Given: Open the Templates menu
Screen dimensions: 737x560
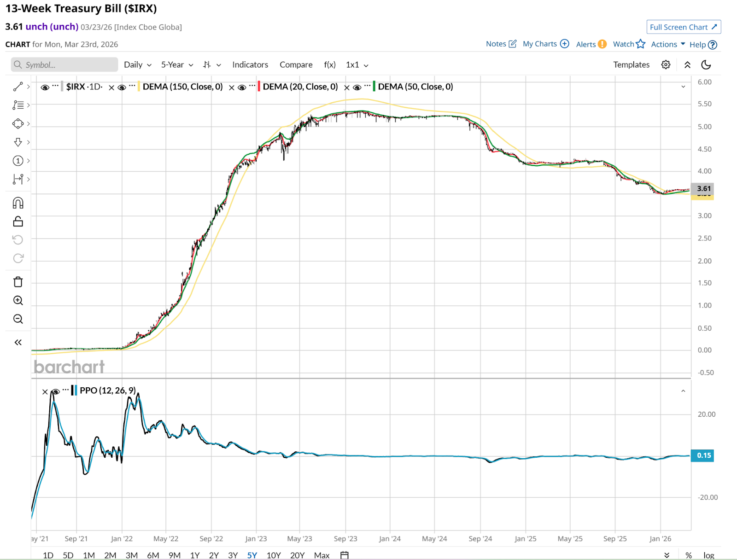Looking at the screenshot, I should (631, 64).
